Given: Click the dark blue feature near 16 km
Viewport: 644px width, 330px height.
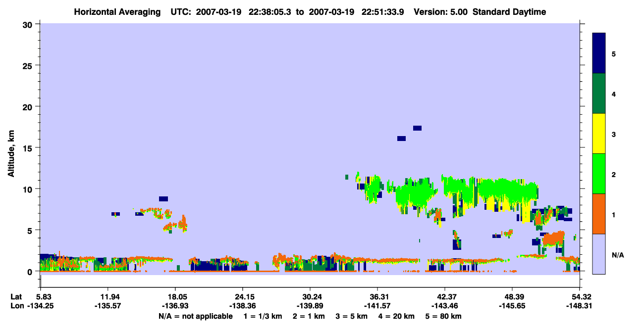Looking at the screenshot, I should coord(401,139).
